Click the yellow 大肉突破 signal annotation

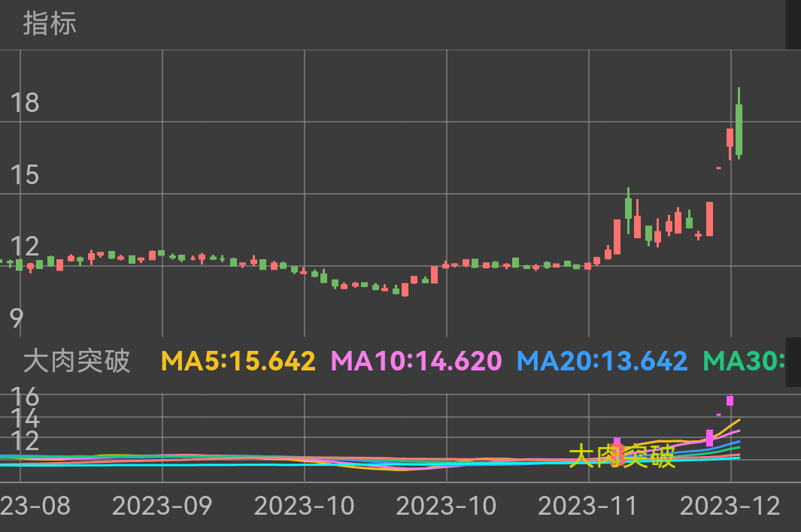[x=622, y=456]
